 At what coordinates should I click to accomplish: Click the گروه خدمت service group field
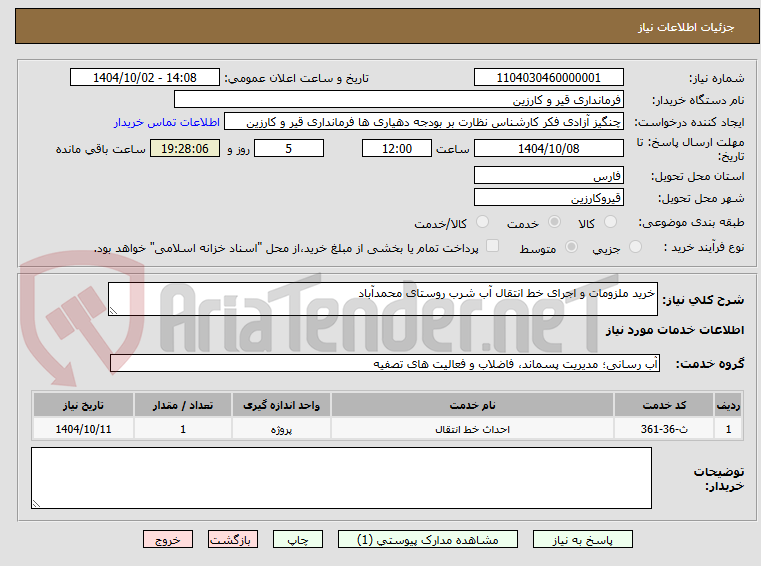pyautogui.click(x=385, y=364)
